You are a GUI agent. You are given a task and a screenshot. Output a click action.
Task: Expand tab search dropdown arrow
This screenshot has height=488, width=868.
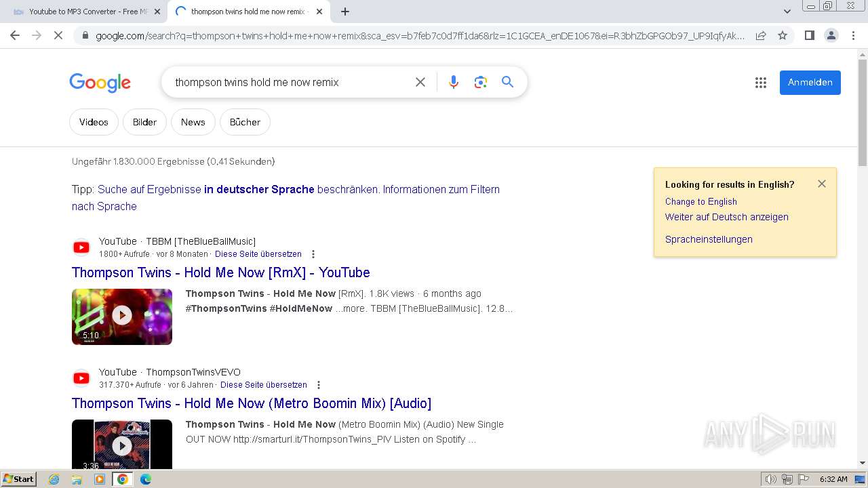[787, 12]
